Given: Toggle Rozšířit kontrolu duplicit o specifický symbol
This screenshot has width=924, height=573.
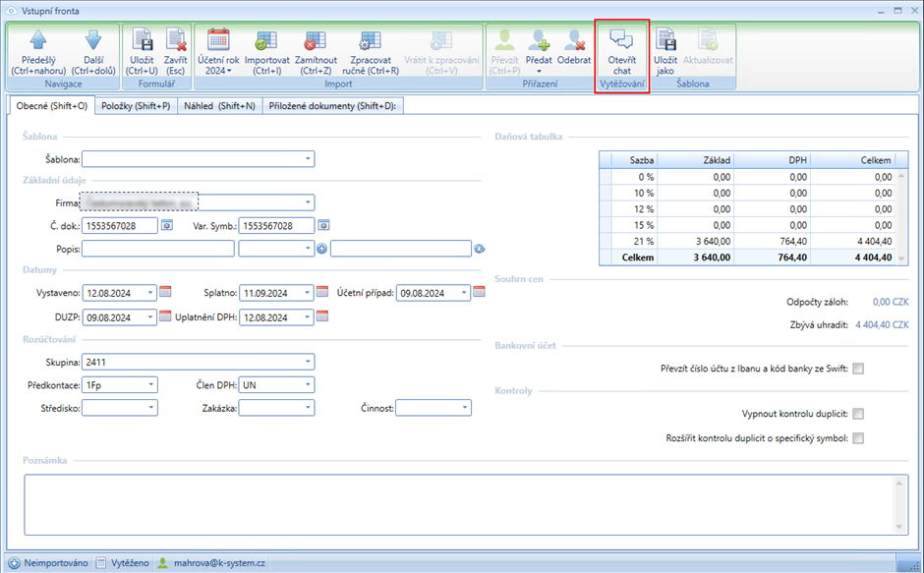Looking at the screenshot, I should (858, 438).
